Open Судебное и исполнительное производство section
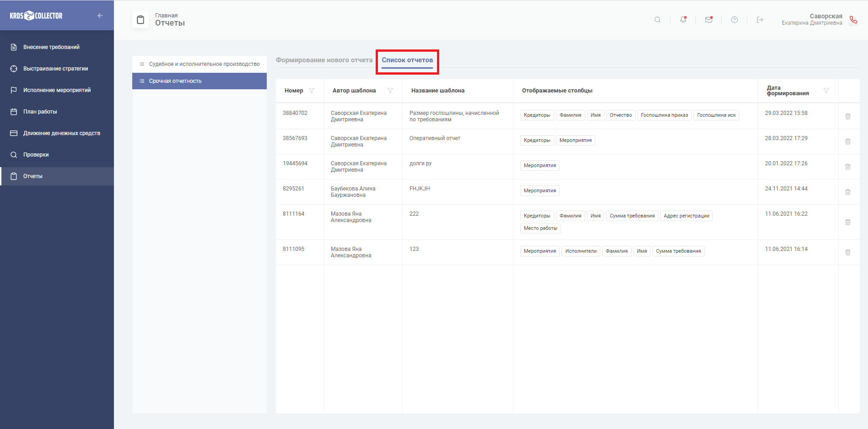Viewport: 868px width, 429px height. click(204, 64)
